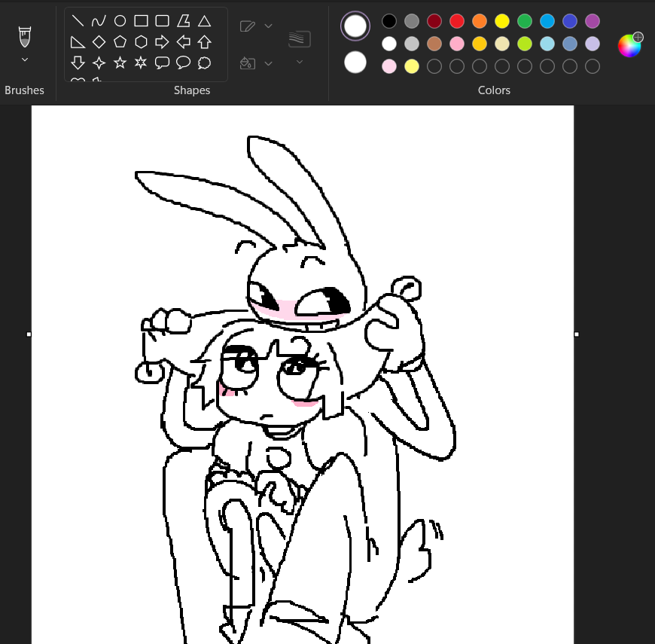
Task: Click the Shape fill icon
Action: [x=248, y=63]
